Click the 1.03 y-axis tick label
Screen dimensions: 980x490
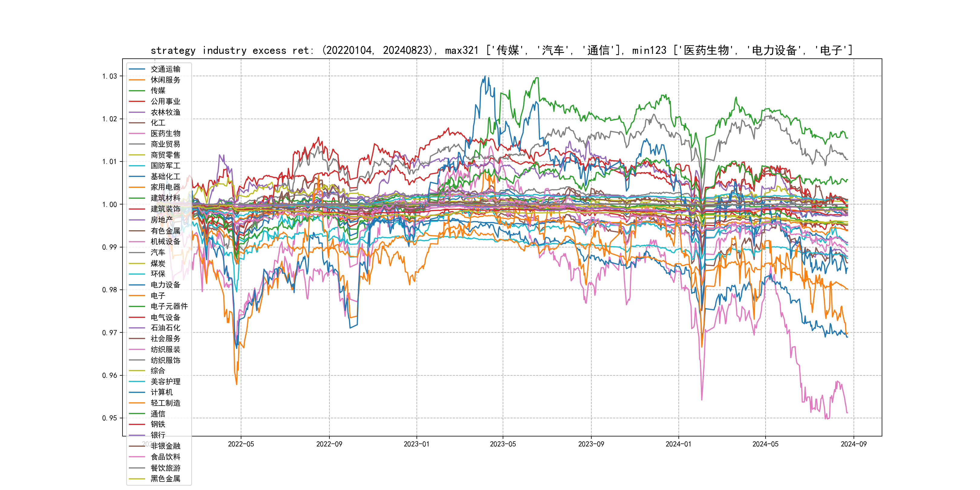coord(109,76)
